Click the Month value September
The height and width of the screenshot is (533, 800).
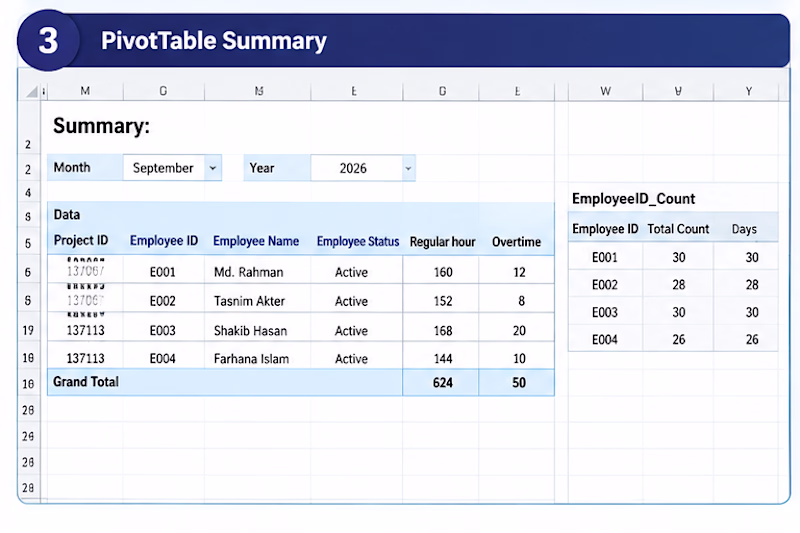point(163,168)
